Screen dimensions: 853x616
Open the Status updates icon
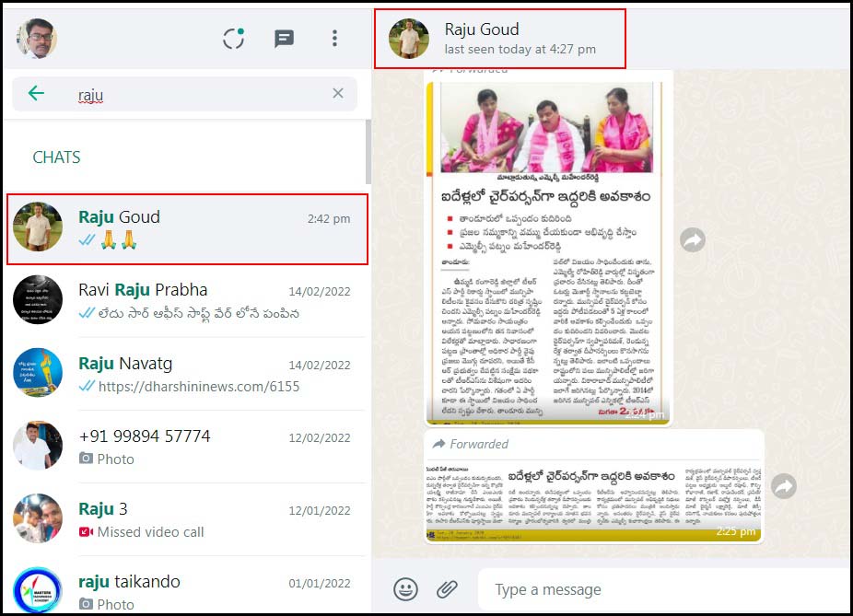tap(233, 39)
